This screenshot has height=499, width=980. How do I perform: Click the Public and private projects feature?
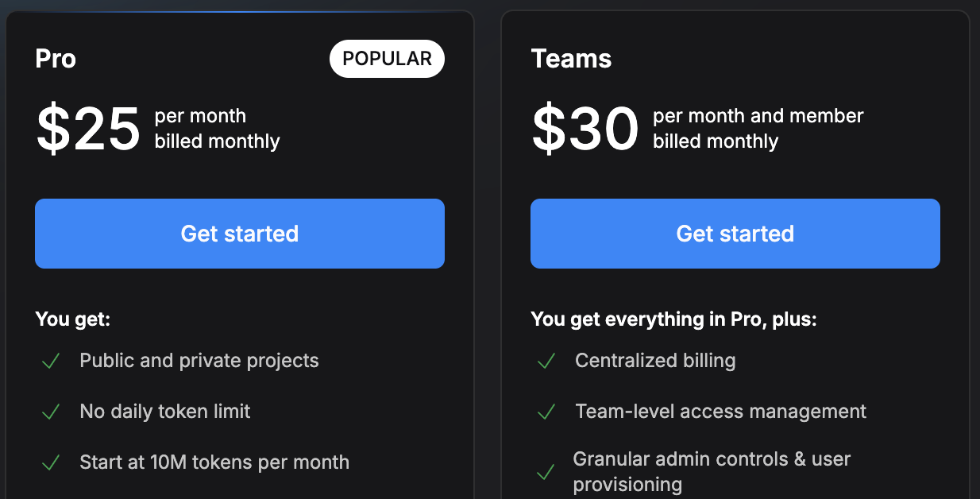[x=199, y=361]
